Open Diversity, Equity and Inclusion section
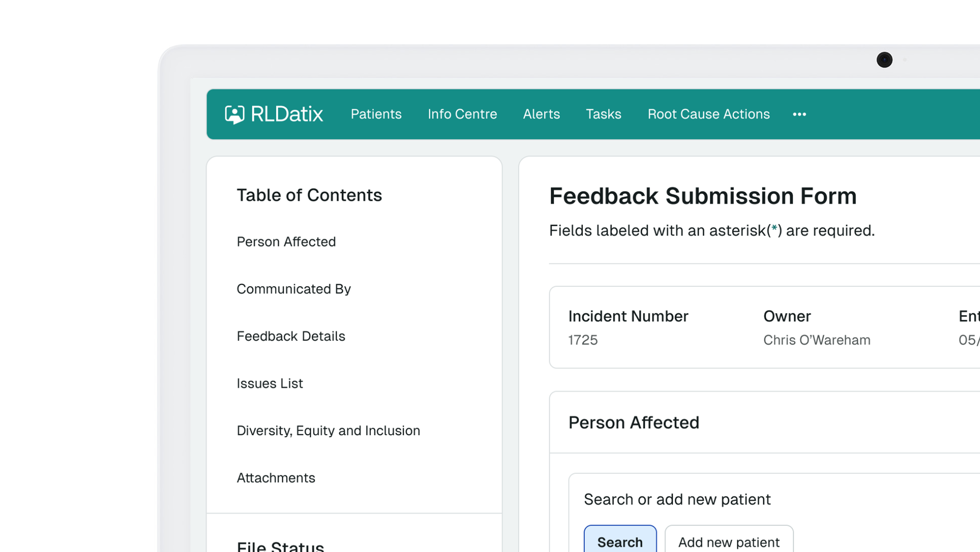 tap(328, 431)
